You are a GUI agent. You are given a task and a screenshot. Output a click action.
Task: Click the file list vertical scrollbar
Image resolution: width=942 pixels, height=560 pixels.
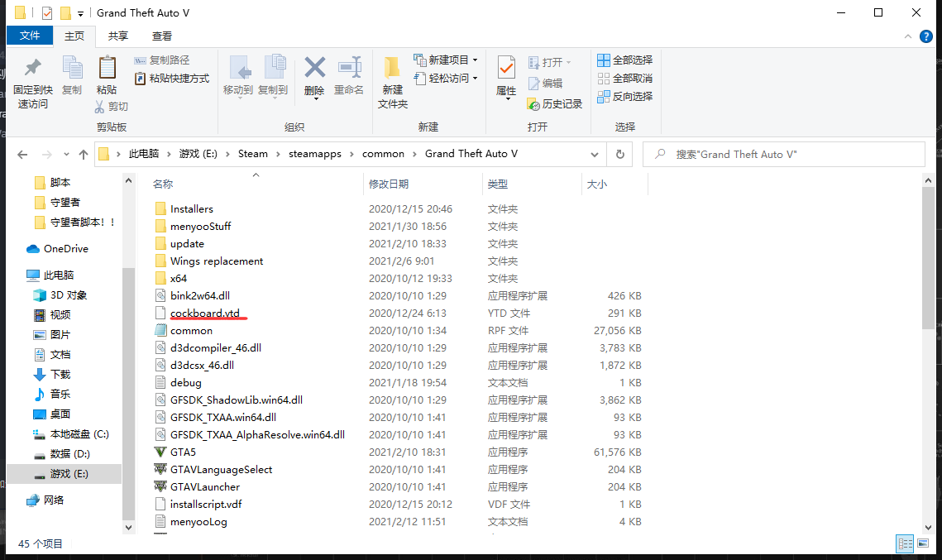click(x=928, y=258)
